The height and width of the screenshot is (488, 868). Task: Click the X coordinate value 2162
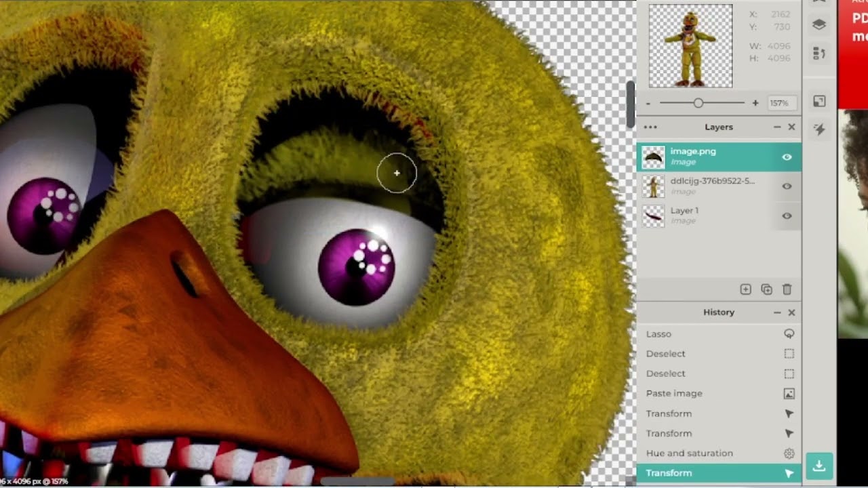(780, 14)
